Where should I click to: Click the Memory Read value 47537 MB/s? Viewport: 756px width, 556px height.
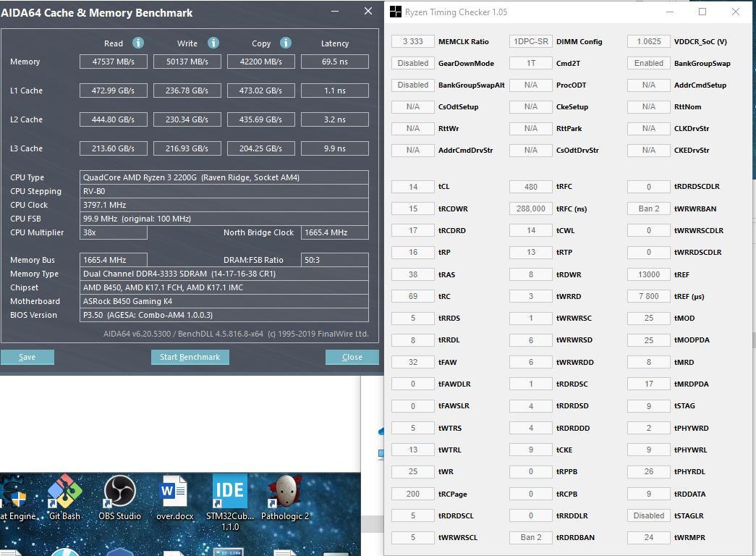(114, 62)
